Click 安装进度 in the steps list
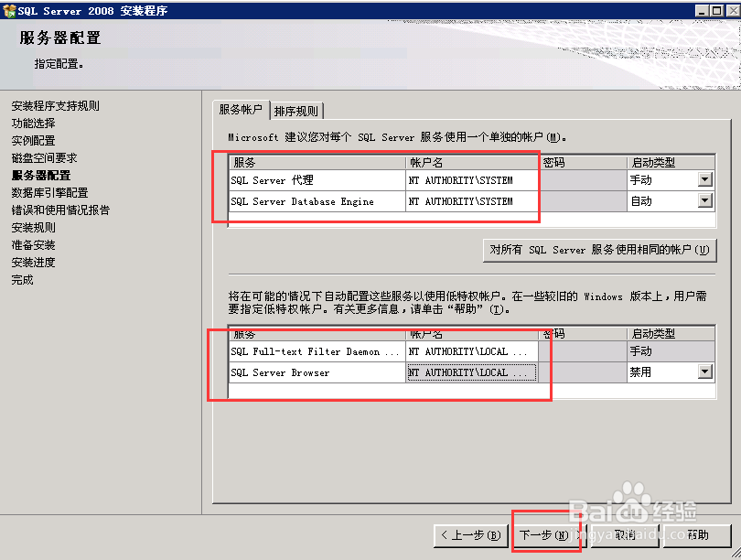This screenshot has height=560, width=741. 33,263
